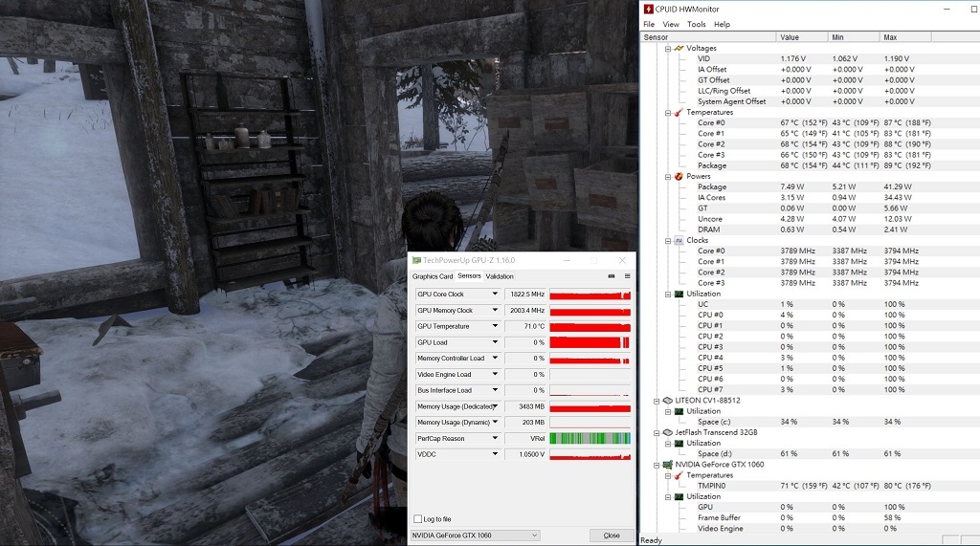Click the GPU-Z title bar app icon
This screenshot has width=980, height=546.
click(417, 260)
